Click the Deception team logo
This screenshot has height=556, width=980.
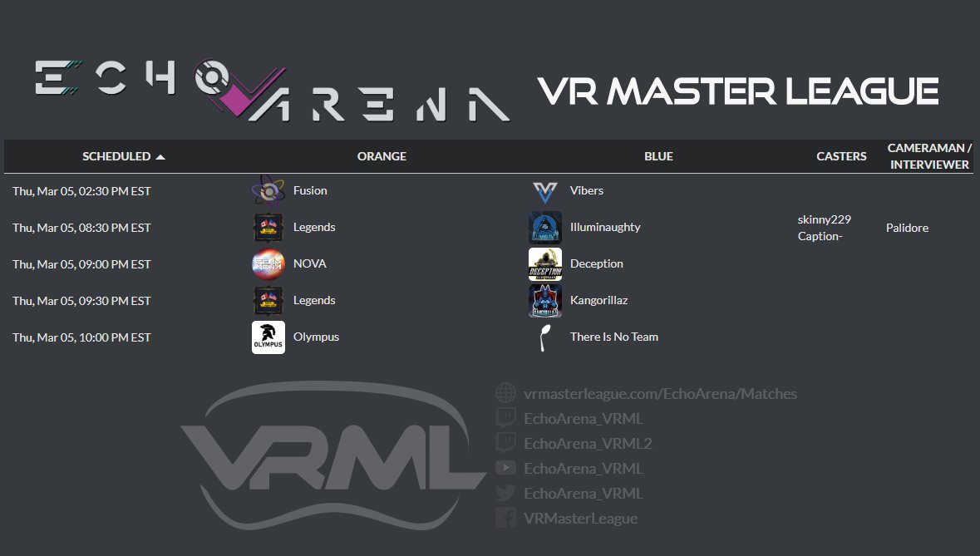point(545,264)
